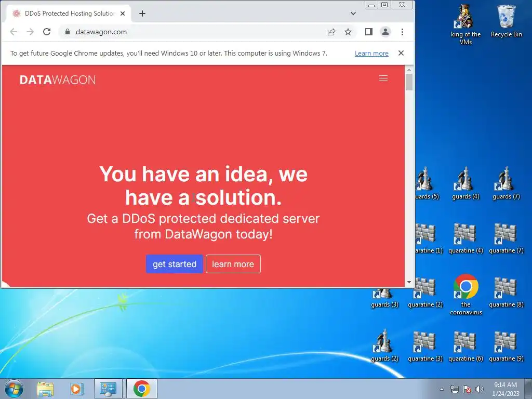This screenshot has width=532, height=399.
Task: Bookmark this tab with the star icon
Action: 348,32
